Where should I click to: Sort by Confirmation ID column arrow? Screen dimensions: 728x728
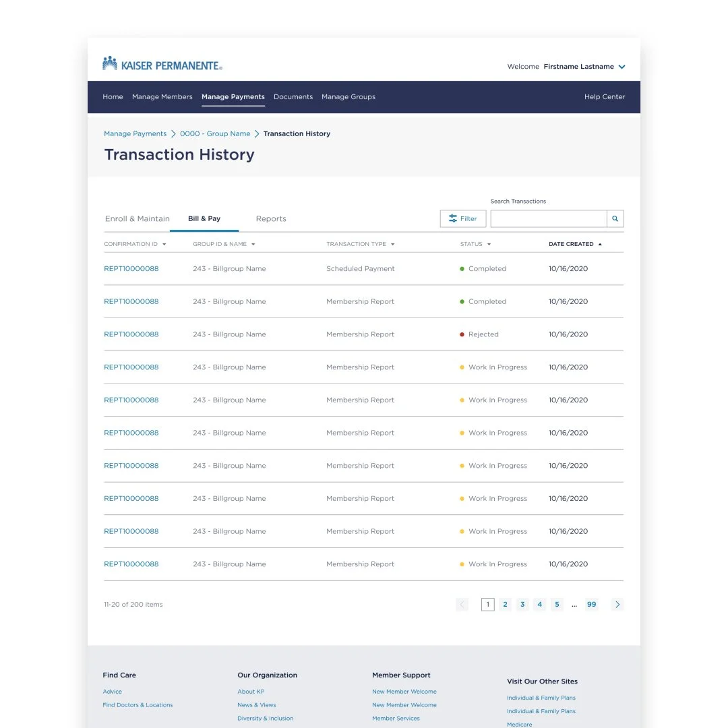click(164, 244)
